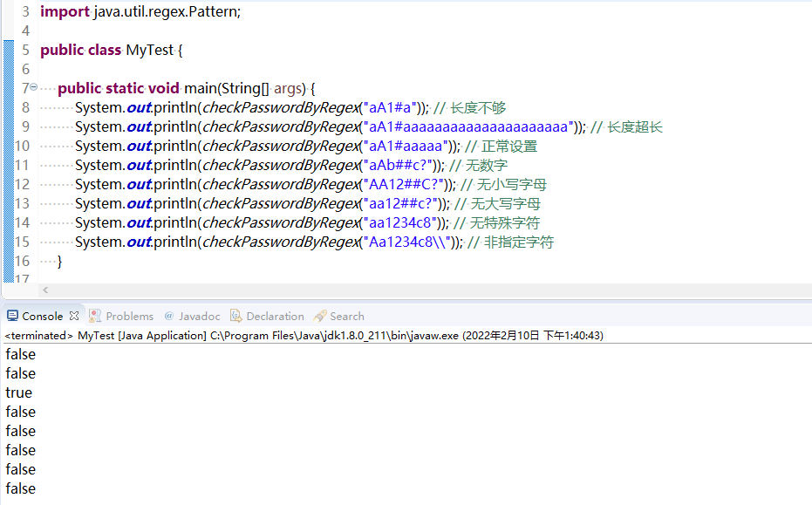Click the Problems tab icon
This screenshot has width=812, height=505.
(95, 316)
